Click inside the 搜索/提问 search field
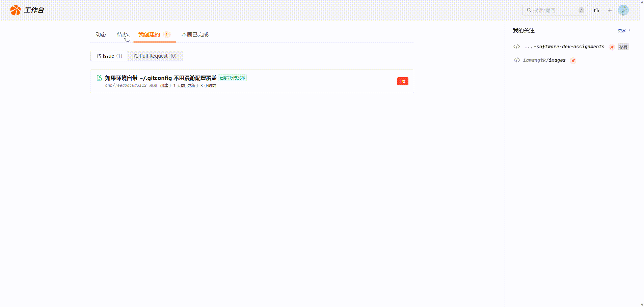 tap(554, 10)
